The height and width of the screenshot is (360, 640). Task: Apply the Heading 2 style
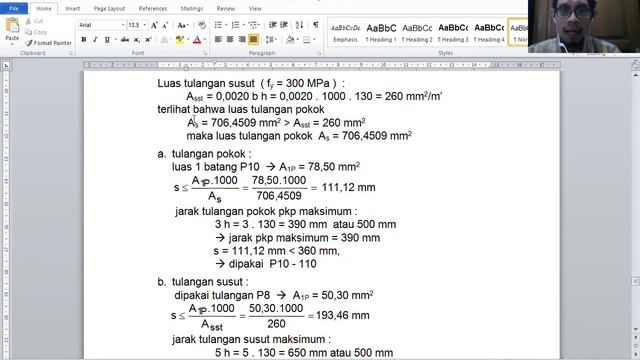[x=417, y=33]
